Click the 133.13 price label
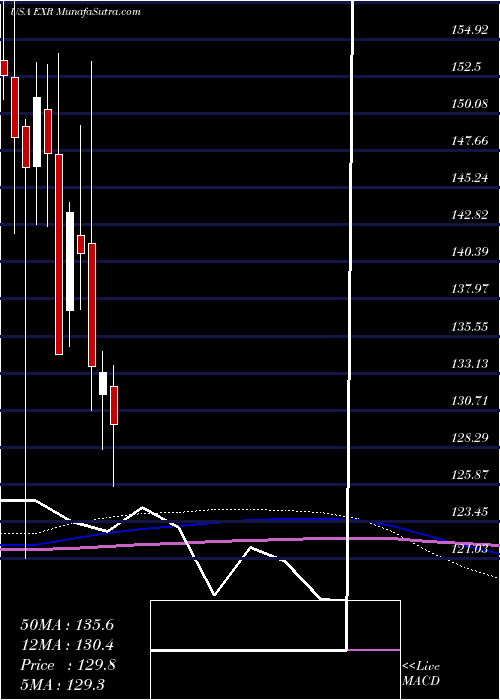Image resolution: width=500 pixels, height=700 pixels. point(470,364)
